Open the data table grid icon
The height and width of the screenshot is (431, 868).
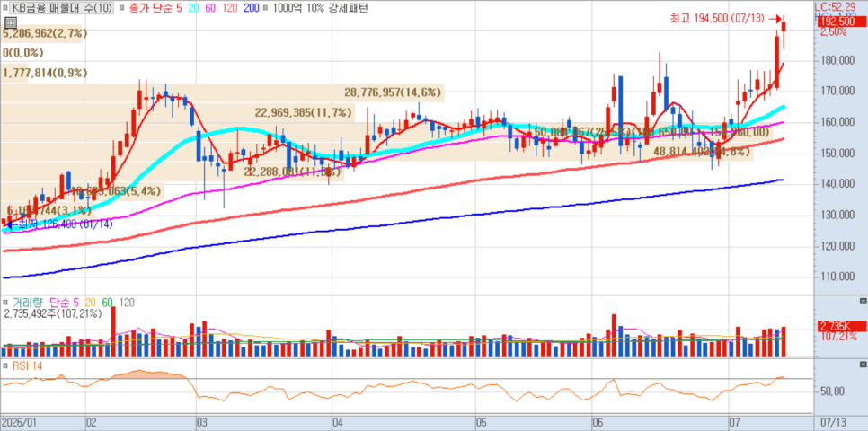(x=10, y=22)
